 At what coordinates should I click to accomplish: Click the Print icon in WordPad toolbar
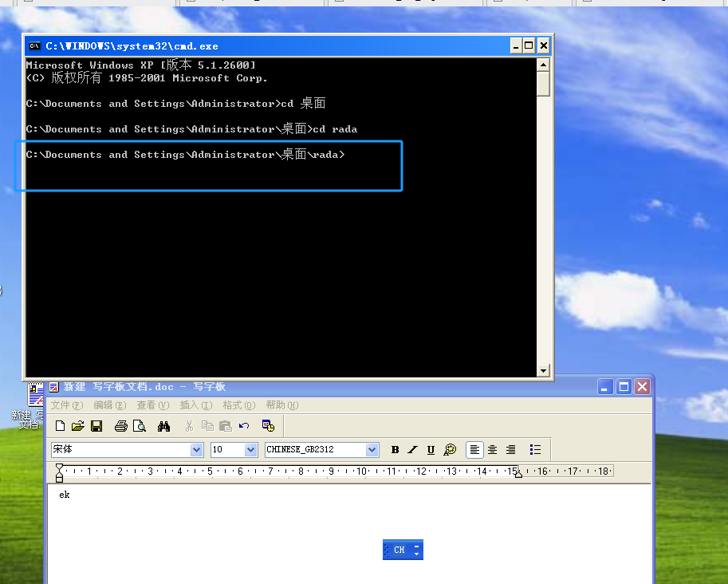[120, 425]
